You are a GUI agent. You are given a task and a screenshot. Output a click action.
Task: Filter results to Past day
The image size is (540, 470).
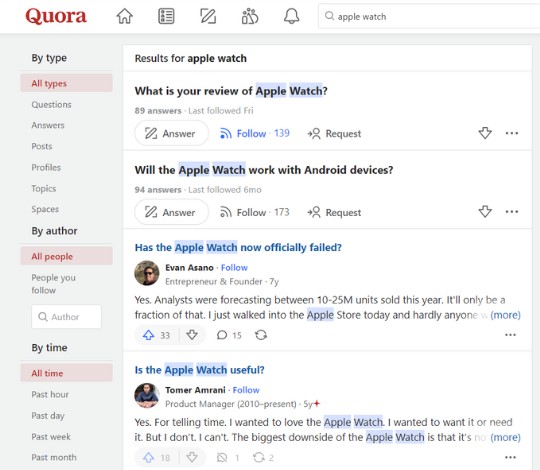click(x=48, y=416)
